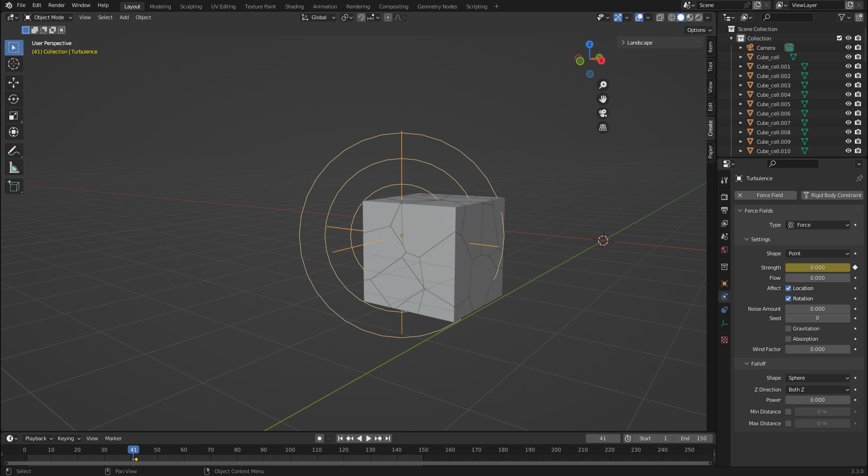Open the force field Type dropdown

(818, 225)
